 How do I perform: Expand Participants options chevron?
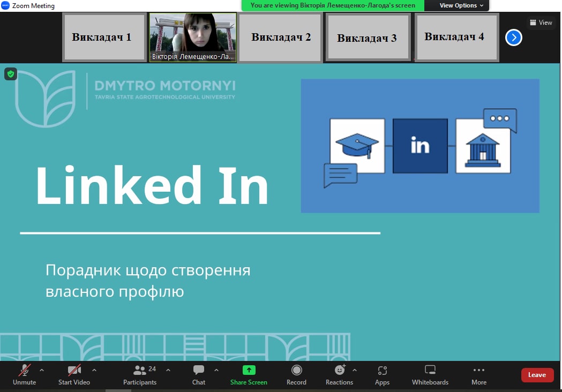(x=168, y=370)
